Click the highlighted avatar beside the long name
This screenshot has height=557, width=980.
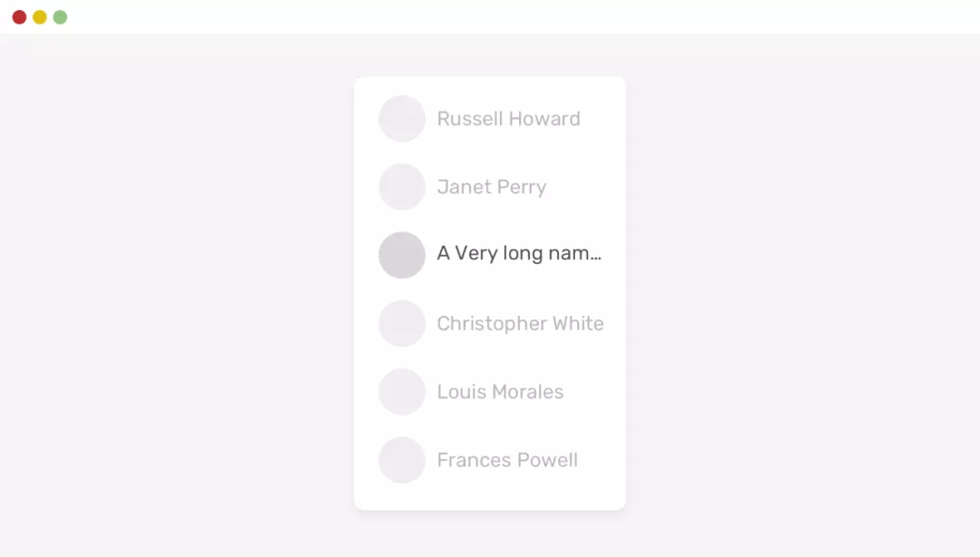[402, 255]
